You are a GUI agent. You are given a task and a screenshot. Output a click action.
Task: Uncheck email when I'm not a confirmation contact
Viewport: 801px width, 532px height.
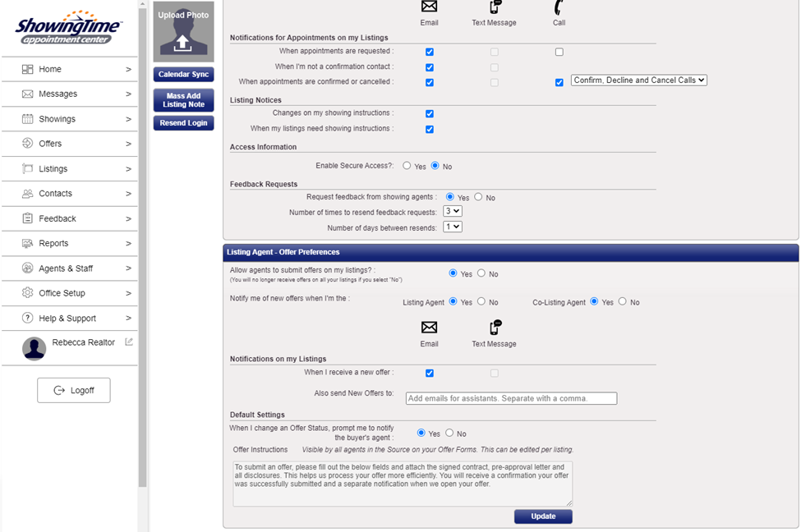point(430,67)
